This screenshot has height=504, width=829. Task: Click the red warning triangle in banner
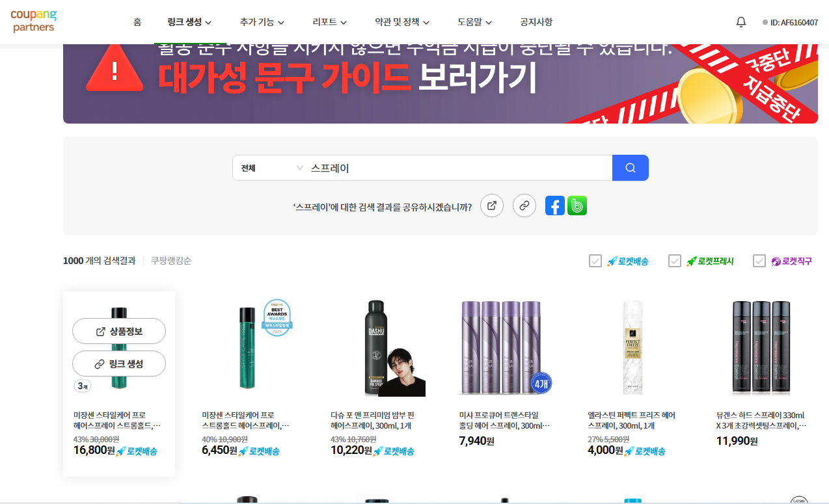point(115,70)
